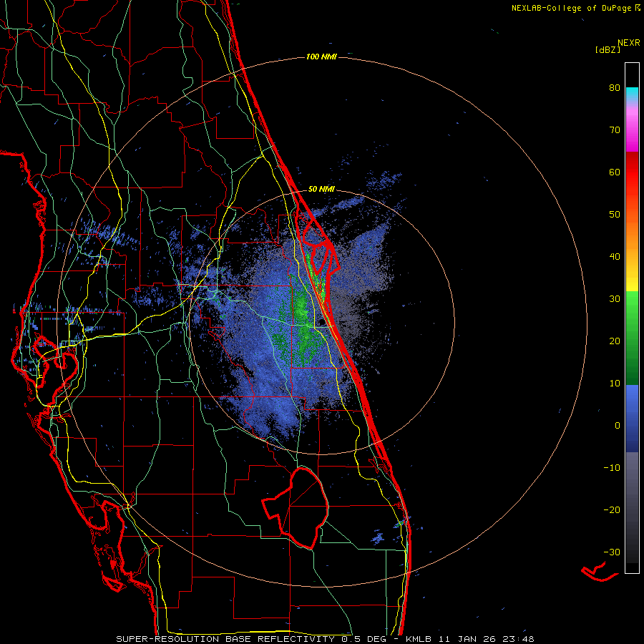
Task: Select the "-30" value on the dBZ scale
Action: pos(612,552)
